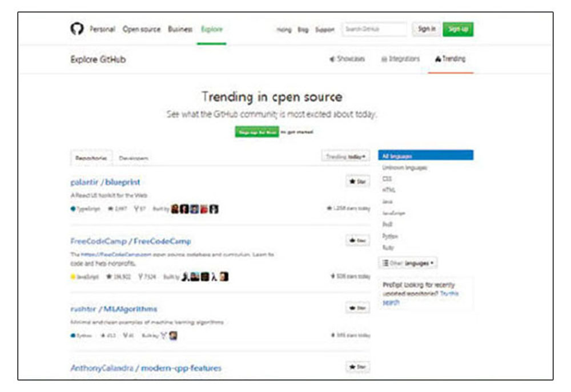Open the AnthonyCalandra / modern-cpp-features repository
Image resolution: width=571 pixels, height=392 pixels.
[146, 368]
